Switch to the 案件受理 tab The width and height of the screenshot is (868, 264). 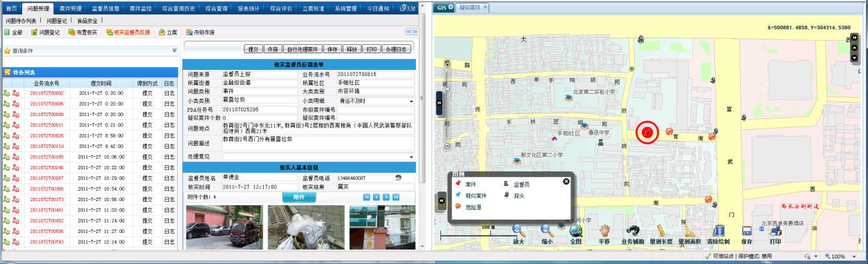pos(71,8)
